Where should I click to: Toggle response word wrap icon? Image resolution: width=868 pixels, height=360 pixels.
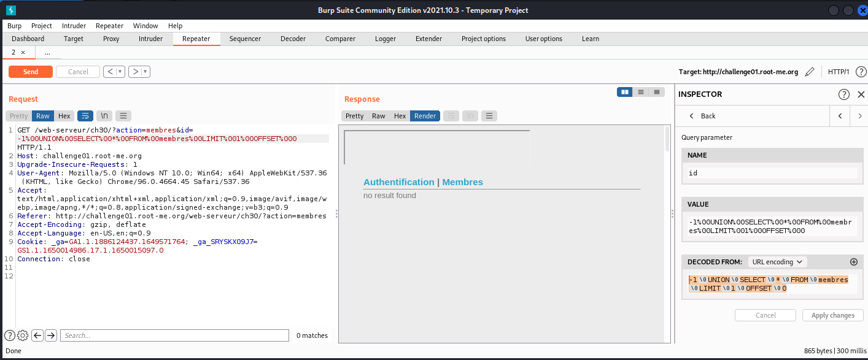coord(451,116)
